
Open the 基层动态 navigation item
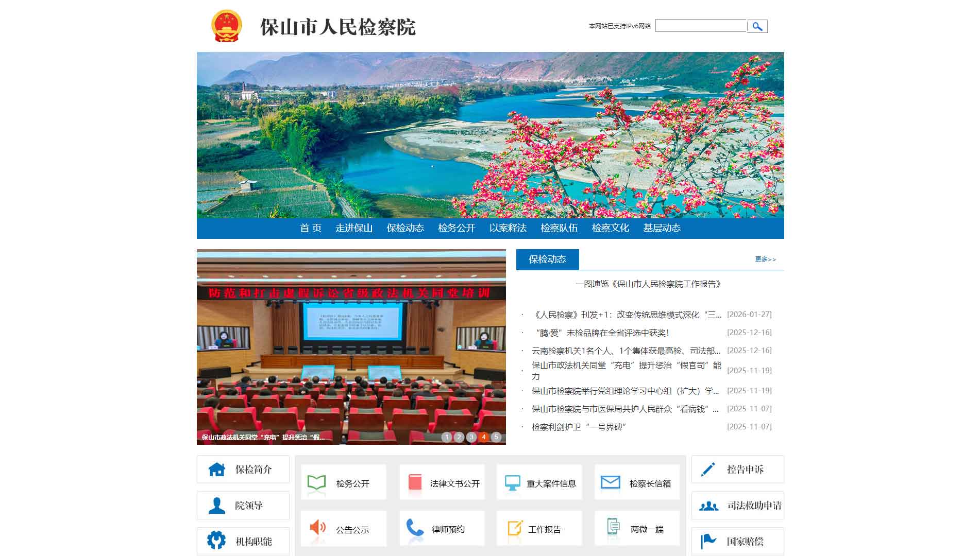tap(662, 228)
